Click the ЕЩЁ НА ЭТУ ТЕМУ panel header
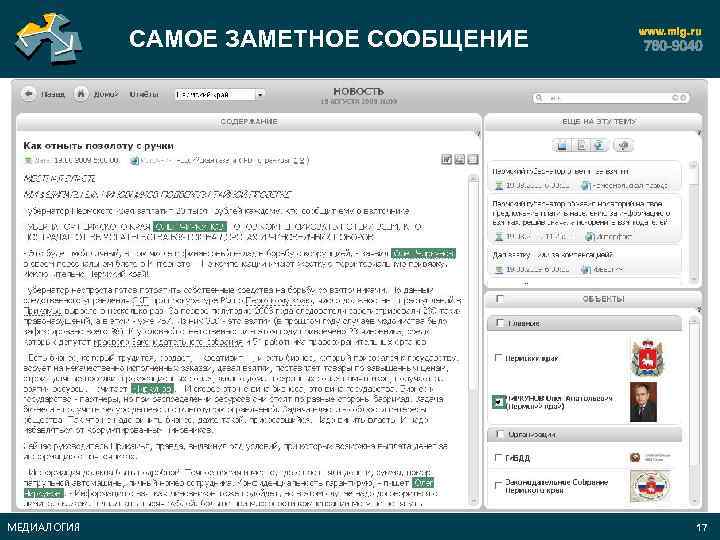Viewport: 720px width, 540px height. (593, 122)
